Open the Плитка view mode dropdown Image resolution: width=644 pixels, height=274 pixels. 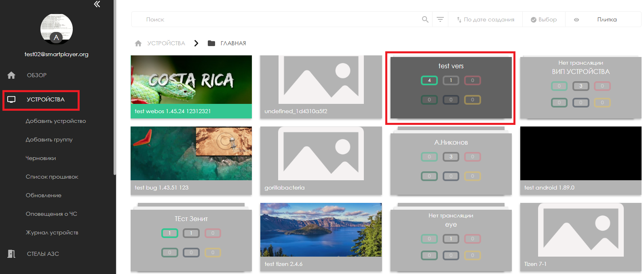(607, 19)
